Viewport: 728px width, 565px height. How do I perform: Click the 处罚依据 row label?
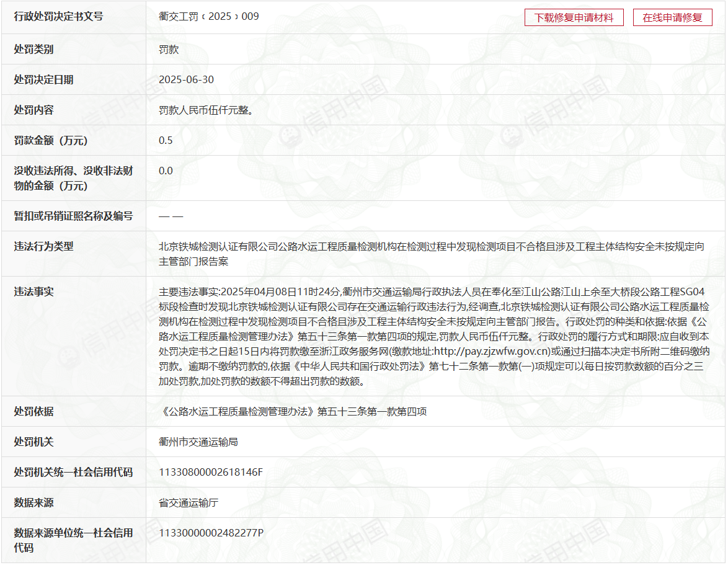(x=33, y=411)
